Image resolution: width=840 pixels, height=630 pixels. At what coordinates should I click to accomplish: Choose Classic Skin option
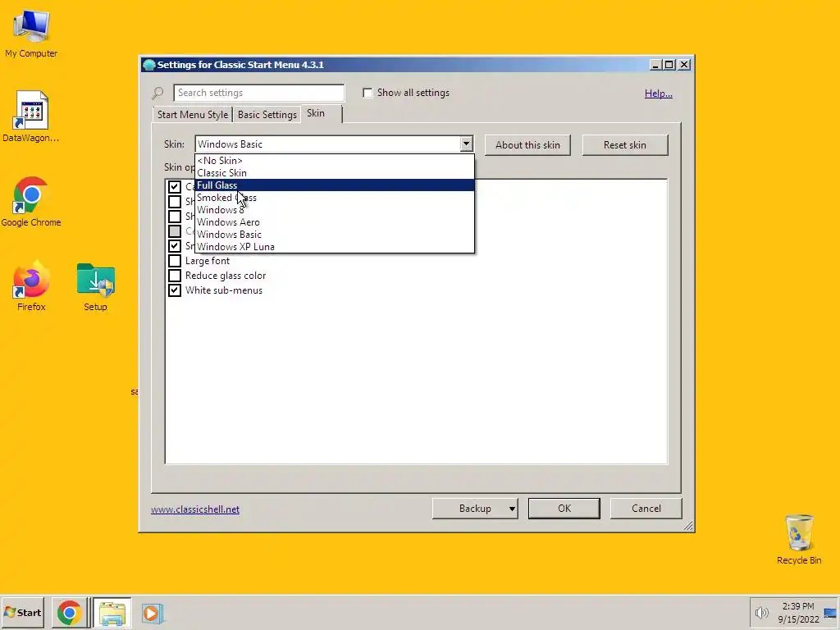pos(335,172)
